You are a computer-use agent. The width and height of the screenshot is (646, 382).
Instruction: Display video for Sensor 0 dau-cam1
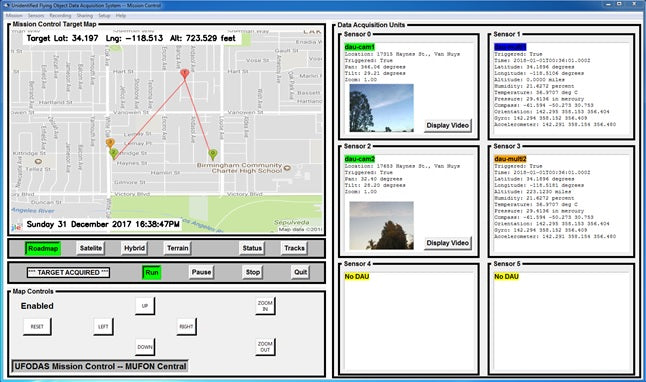point(447,125)
